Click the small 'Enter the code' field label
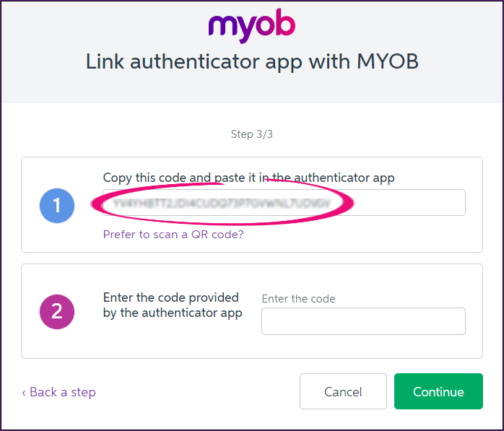The width and height of the screenshot is (504, 431). point(298,298)
